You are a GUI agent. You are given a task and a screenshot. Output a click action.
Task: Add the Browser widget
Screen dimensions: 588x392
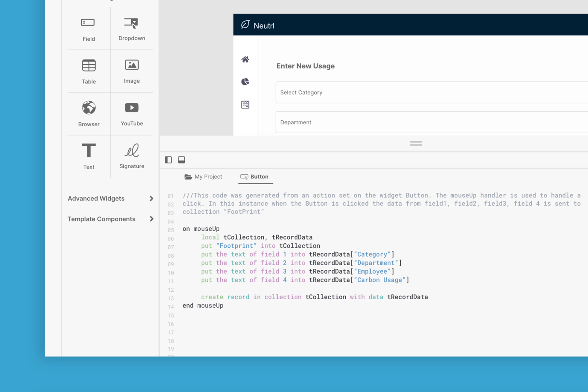89,108
